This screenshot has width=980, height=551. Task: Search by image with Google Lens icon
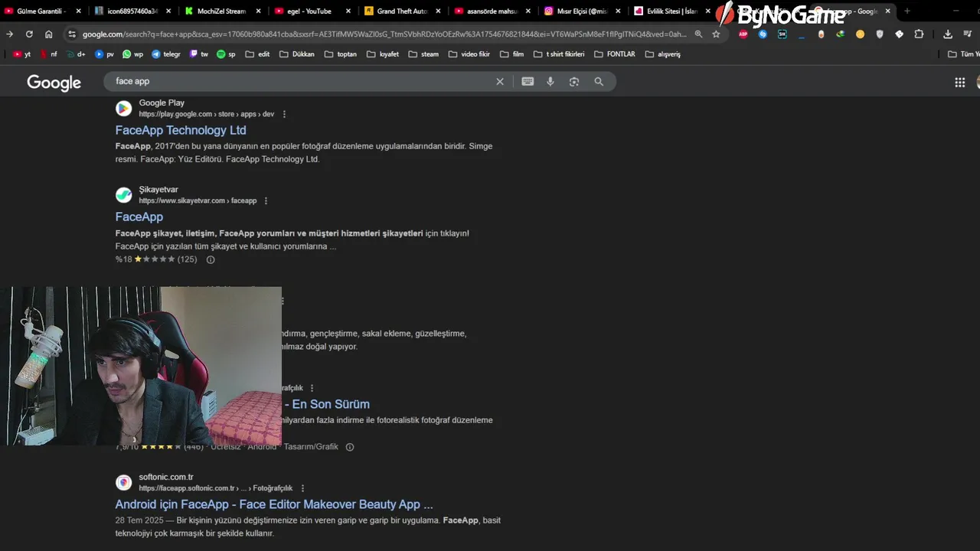pos(574,82)
